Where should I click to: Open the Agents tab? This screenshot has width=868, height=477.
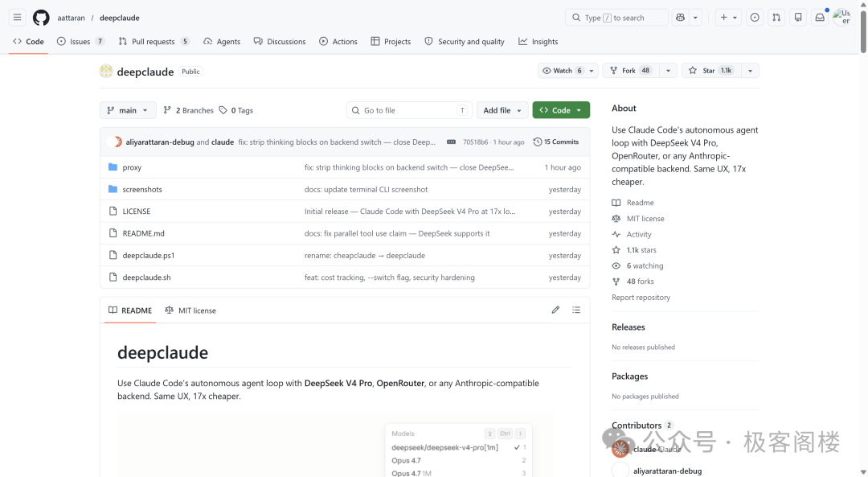(x=222, y=42)
